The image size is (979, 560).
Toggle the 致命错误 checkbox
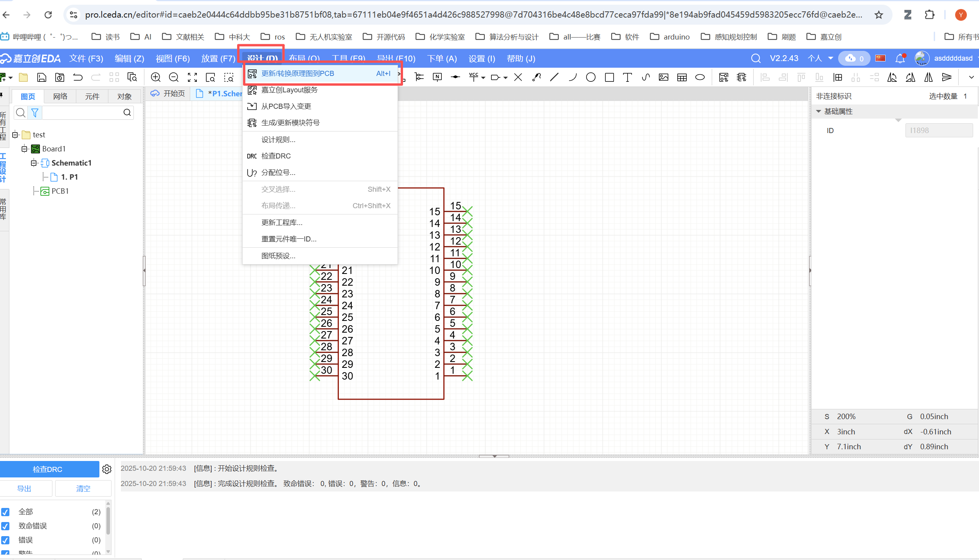tap(5, 526)
